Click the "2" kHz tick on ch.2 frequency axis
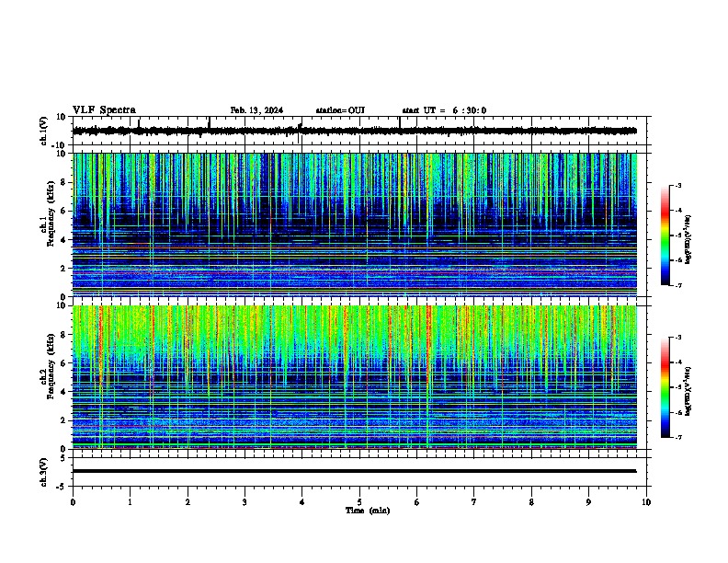Image resolution: width=728 pixels, height=563 pixels. pyautogui.click(x=63, y=420)
